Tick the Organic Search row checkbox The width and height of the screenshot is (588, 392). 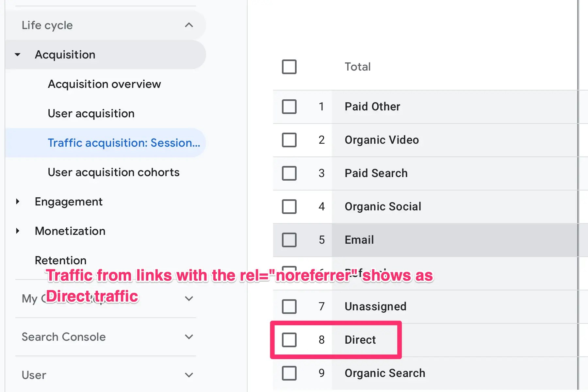pyautogui.click(x=289, y=373)
